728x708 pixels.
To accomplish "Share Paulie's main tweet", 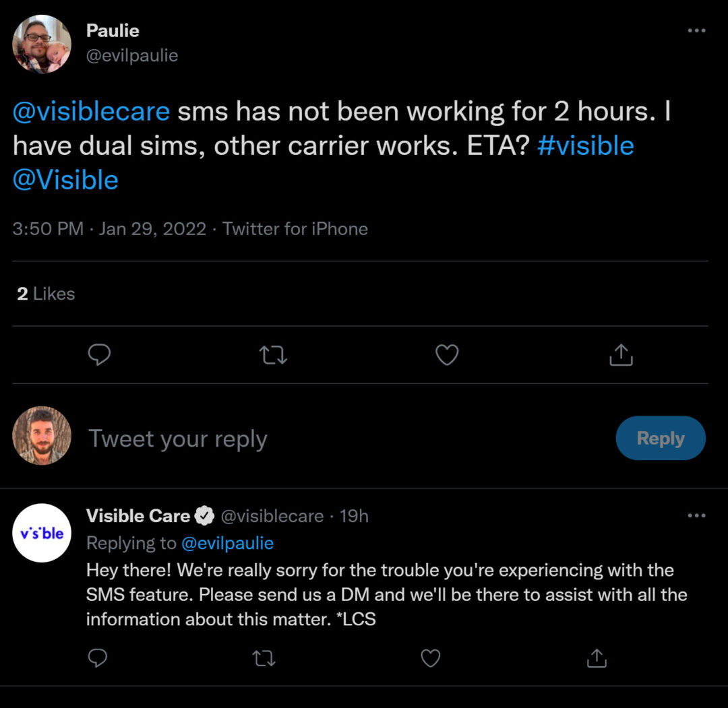I will tap(621, 354).
